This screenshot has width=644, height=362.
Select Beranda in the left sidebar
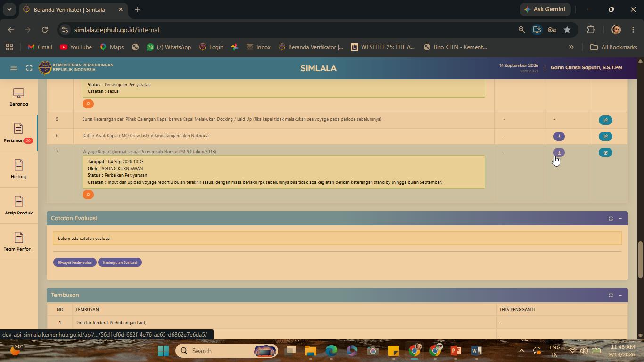(x=18, y=97)
